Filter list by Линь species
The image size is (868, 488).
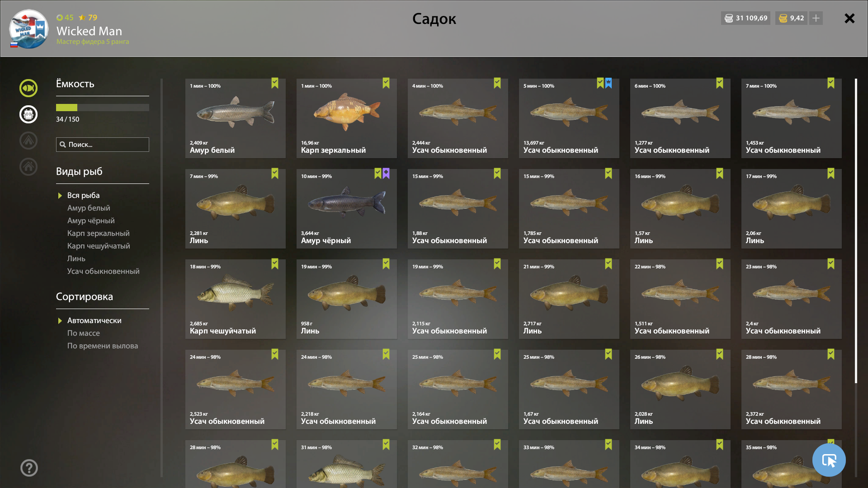pos(76,258)
